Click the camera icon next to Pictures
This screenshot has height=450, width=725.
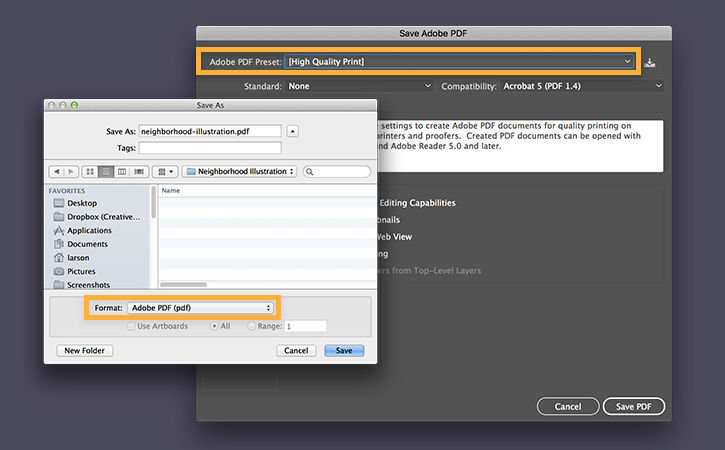click(59, 271)
